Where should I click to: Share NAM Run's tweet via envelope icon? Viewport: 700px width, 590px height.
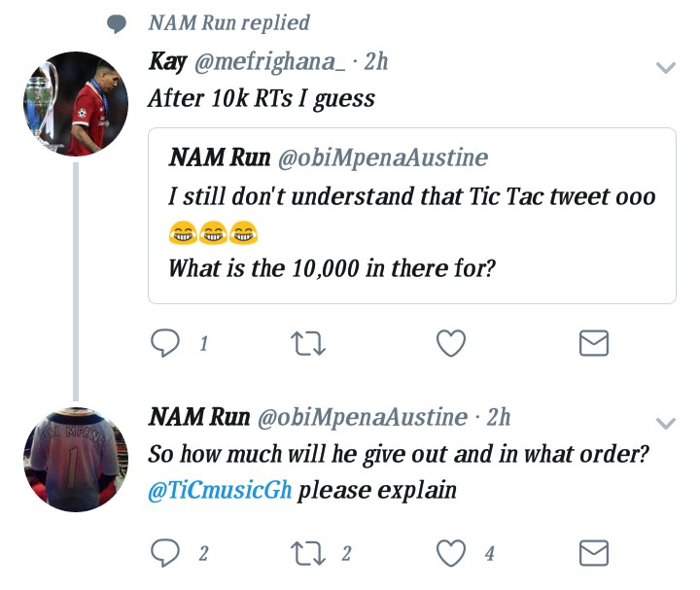pos(594,553)
